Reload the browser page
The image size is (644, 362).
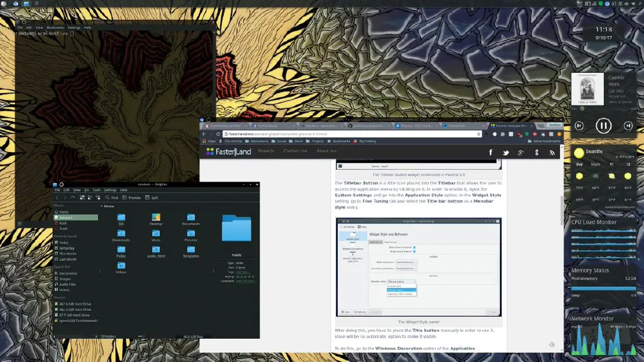click(218, 134)
